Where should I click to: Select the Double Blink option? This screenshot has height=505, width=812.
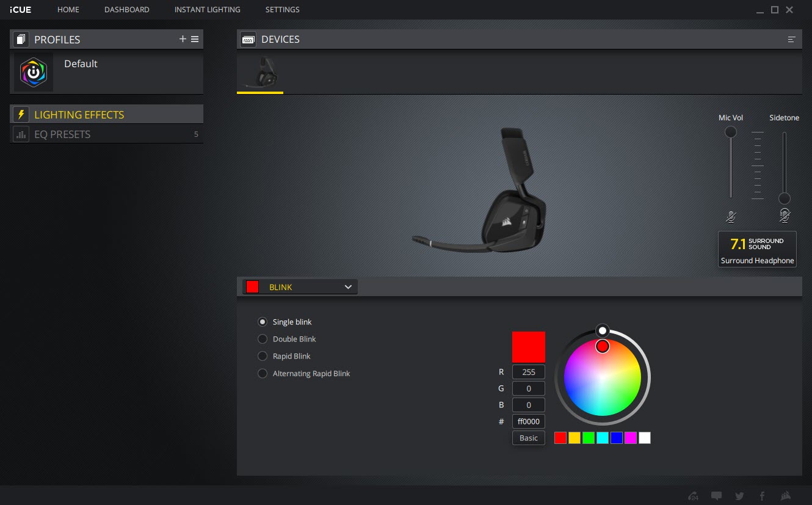287,339
